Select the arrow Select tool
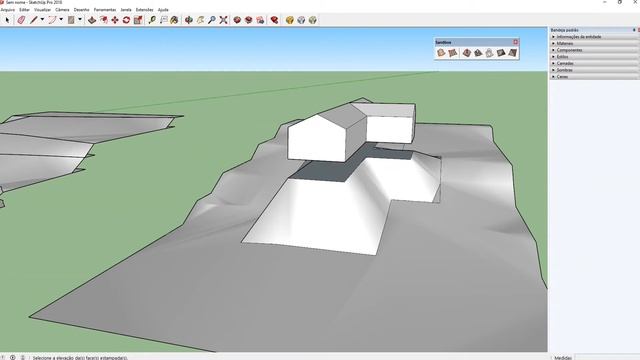 (x=7, y=20)
